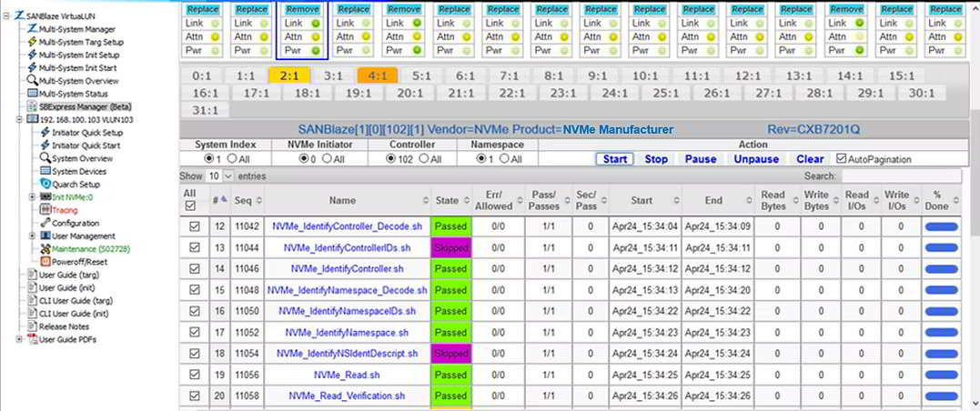This screenshot has width=980, height=411.
Task: Click the highlighted slot Remove button
Action: (x=303, y=9)
